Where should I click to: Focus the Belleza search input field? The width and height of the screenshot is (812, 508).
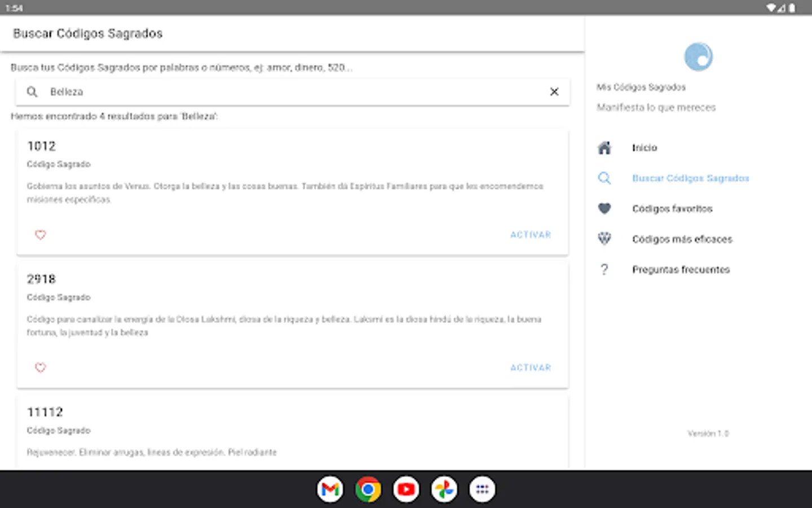[293, 91]
